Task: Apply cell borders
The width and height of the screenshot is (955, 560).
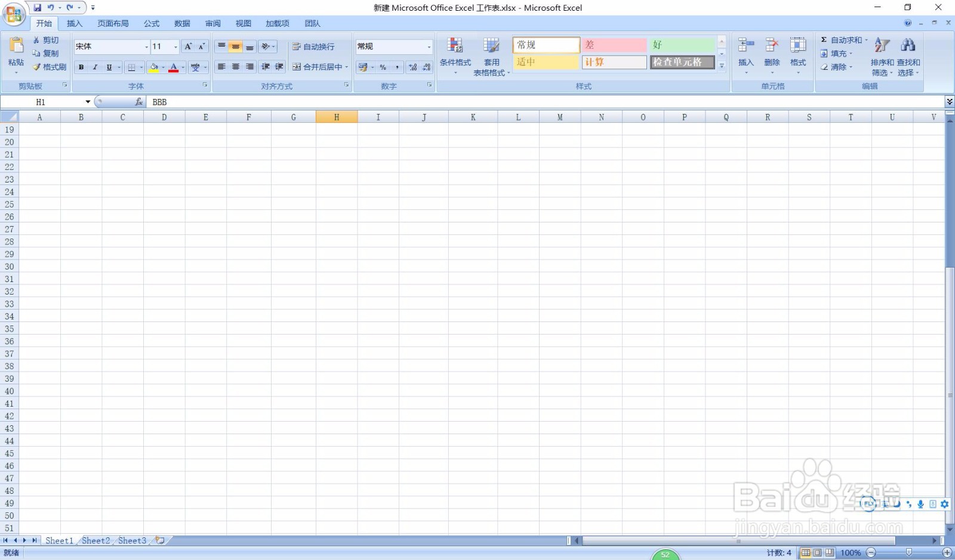Action: [132, 67]
